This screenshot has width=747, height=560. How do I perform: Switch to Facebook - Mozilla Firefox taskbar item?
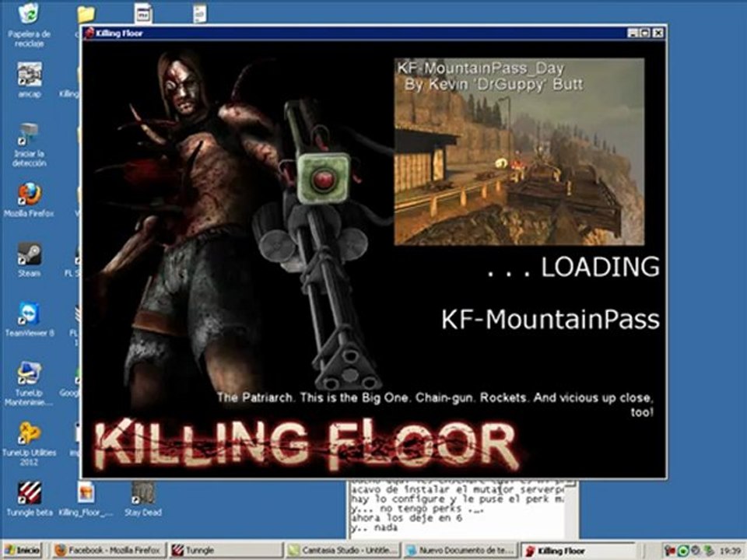109,551
